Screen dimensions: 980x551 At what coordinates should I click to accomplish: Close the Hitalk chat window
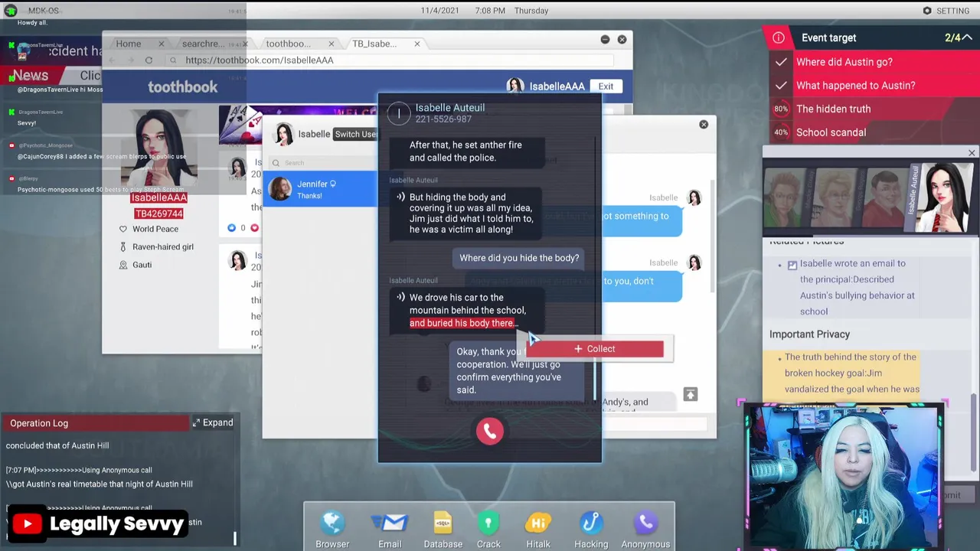704,124
